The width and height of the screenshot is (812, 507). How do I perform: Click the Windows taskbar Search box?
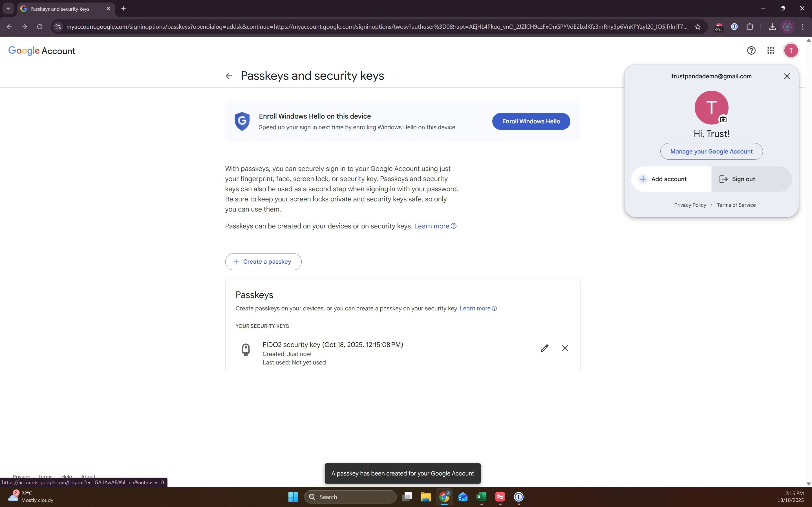350,497
